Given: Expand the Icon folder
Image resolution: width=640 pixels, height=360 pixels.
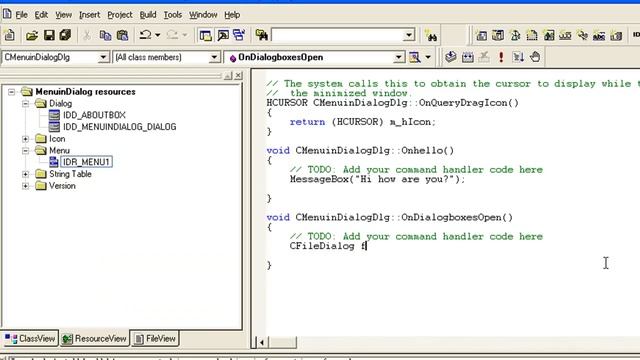Looking at the screenshot, I should (25, 139).
